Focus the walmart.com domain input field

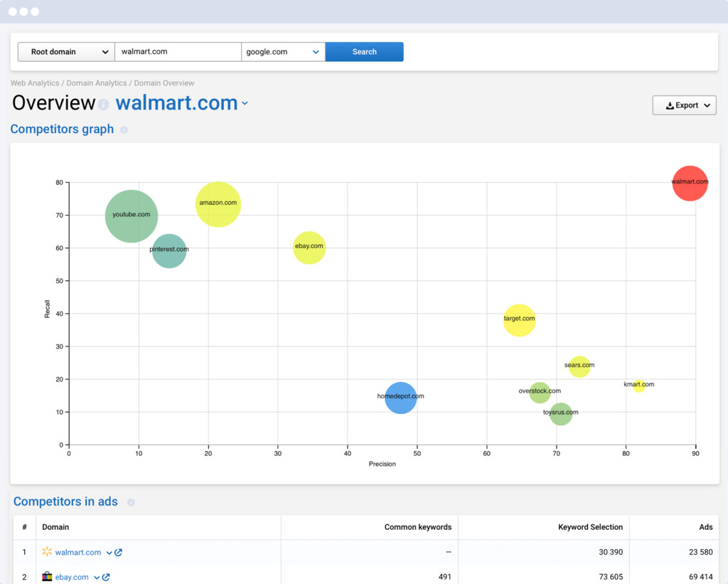(178, 51)
